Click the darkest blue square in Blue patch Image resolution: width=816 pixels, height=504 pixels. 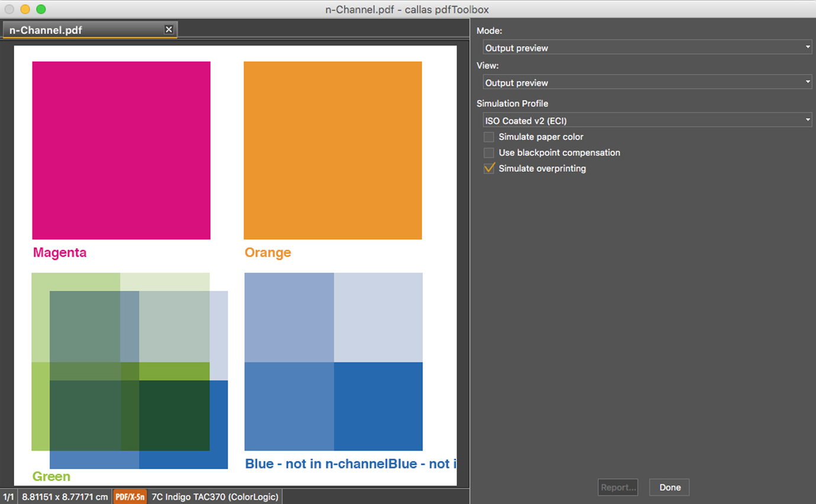click(378, 407)
